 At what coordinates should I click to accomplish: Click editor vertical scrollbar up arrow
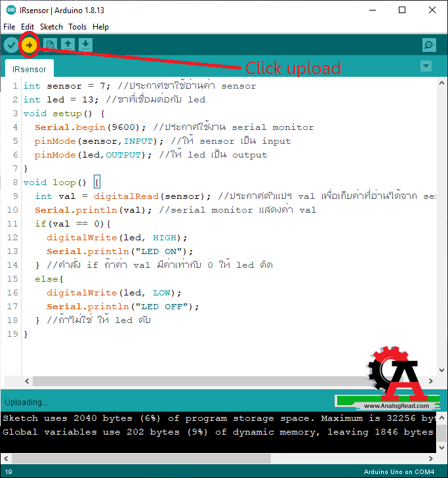tap(441, 83)
